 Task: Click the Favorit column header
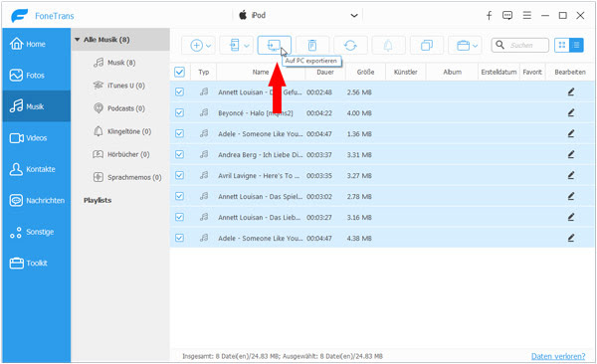(532, 72)
